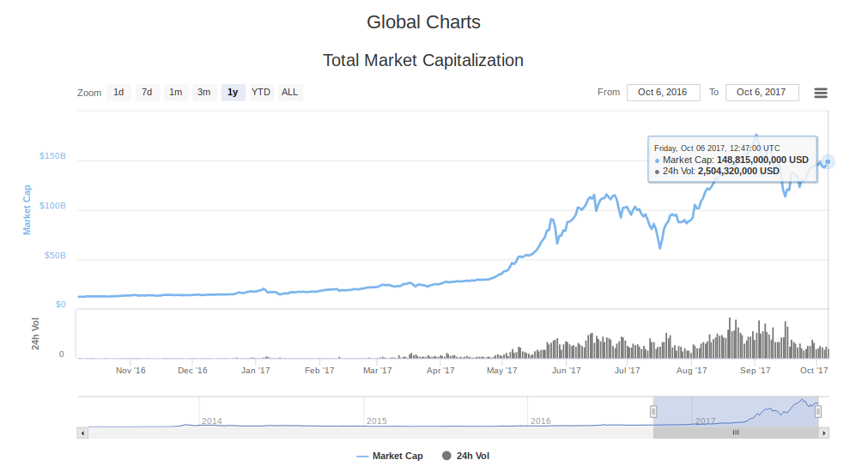Toggle the Market Cap series in legend
The image size is (868, 466).
point(390,456)
